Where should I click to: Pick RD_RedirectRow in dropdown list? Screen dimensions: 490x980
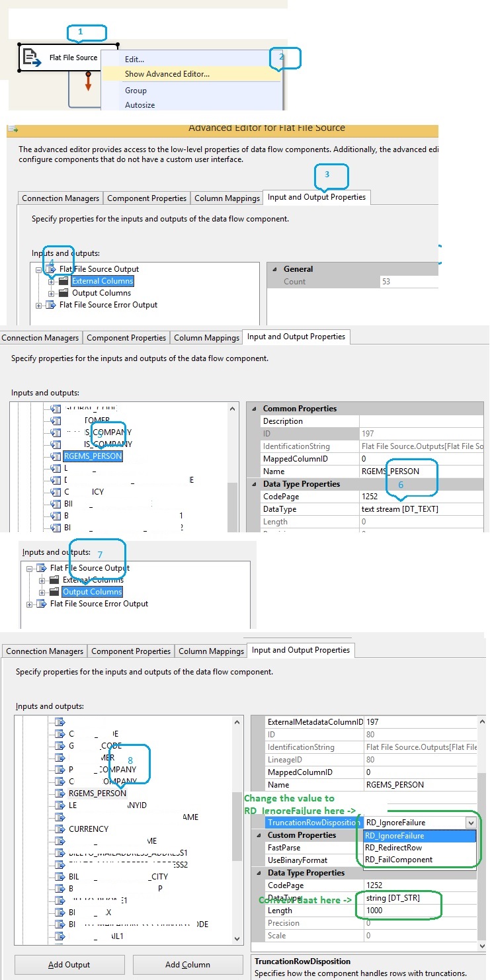420,848
